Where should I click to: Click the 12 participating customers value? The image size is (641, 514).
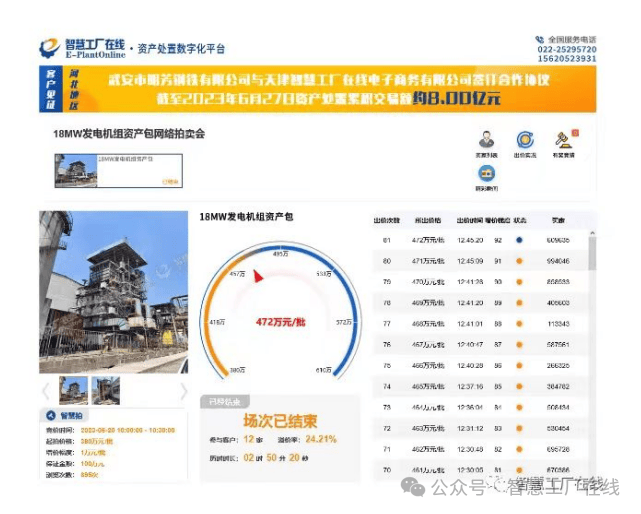(249, 439)
